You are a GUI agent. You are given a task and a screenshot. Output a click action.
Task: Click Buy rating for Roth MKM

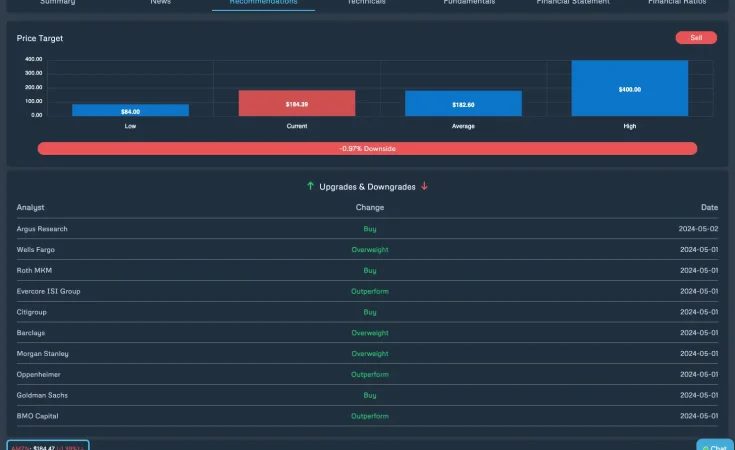[x=370, y=270]
